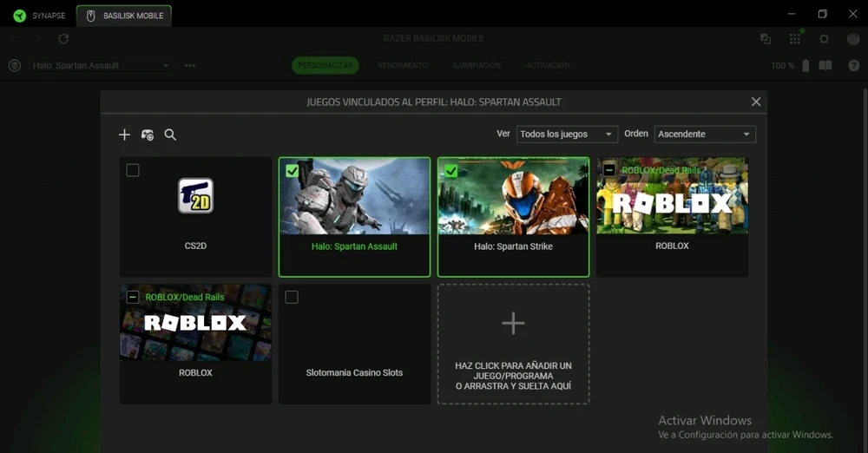Select the Halo: Spartan Strike thumbnail
Image resolution: width=868 pixels, height=453 pixels.
pos(513,197)
